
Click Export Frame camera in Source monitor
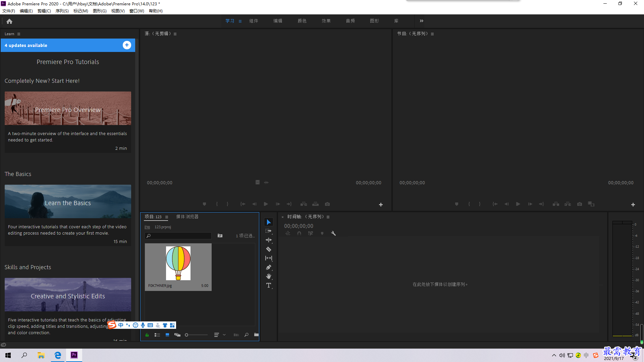coord(327,204)
